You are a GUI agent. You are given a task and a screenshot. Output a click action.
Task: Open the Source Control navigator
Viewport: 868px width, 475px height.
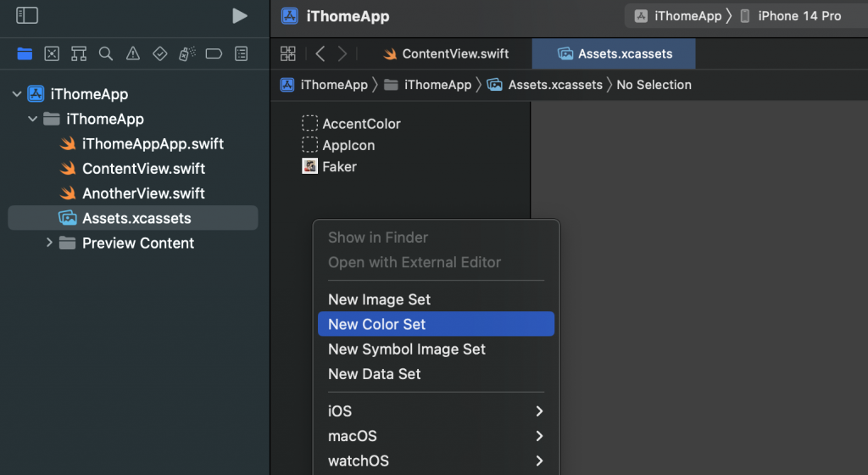(52, 53)
